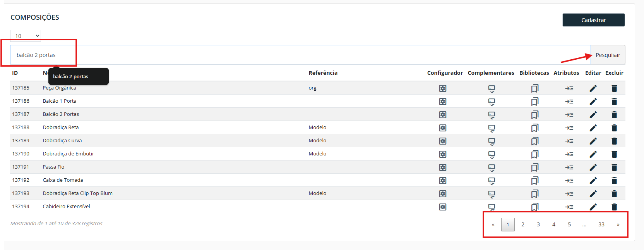This screenshot has height=250, width=644.
Task: Go to page 2 of results
Action: coord(523,224)
